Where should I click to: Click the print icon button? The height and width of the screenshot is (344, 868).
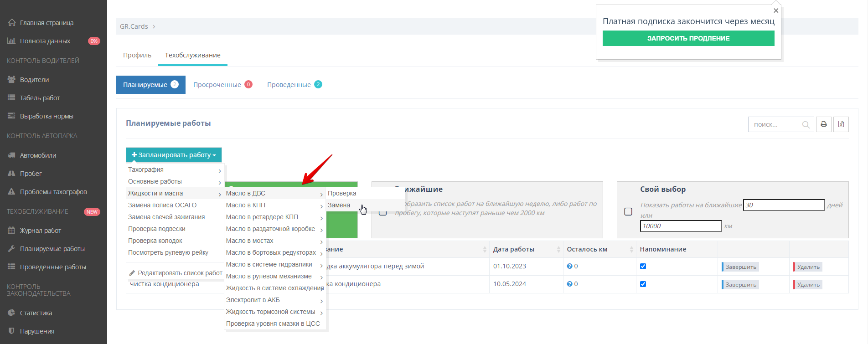(824, 124)
